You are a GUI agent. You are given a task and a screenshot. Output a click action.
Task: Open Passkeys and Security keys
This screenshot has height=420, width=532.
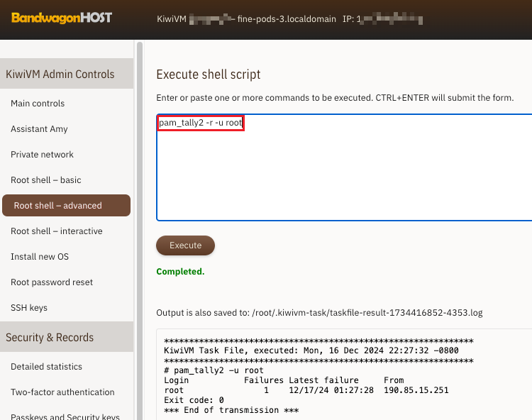click(x=65, y=417)
